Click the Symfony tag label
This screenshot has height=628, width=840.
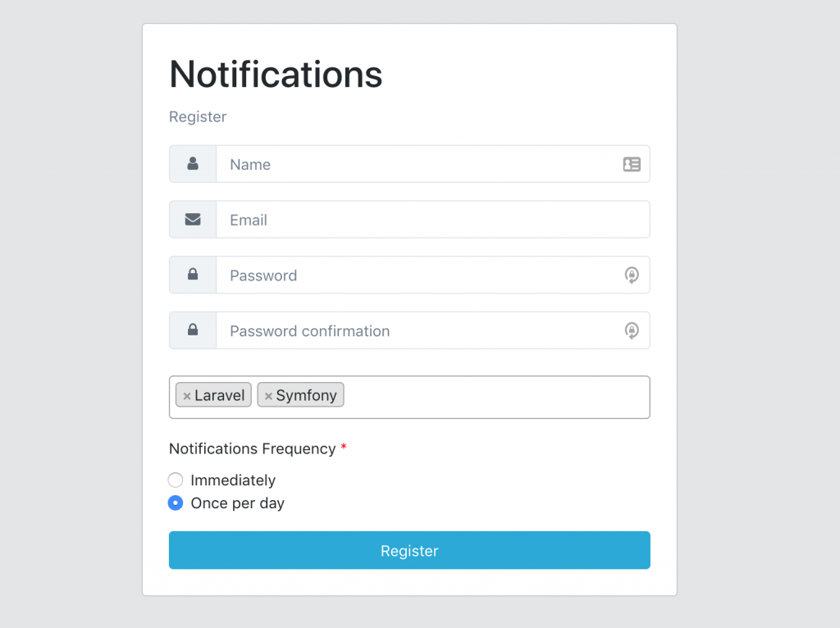[x=307, y=396]
